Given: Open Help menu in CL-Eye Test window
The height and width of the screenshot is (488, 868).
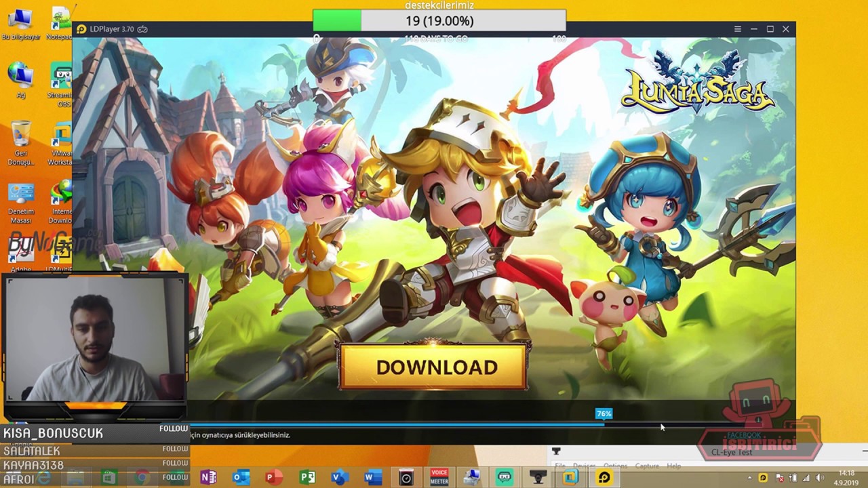Looking at the screenshot, I should 673,466.
